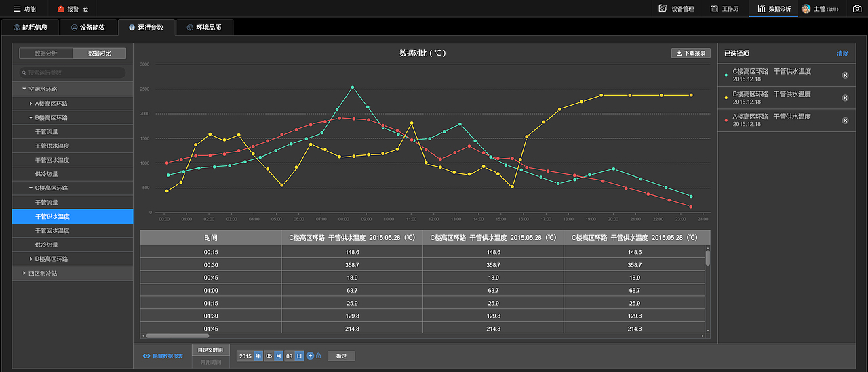The height and width of the screenshot is (372, 868).
Task: Open the 功能 hamburger menu icon
Action: coord(18,9)
